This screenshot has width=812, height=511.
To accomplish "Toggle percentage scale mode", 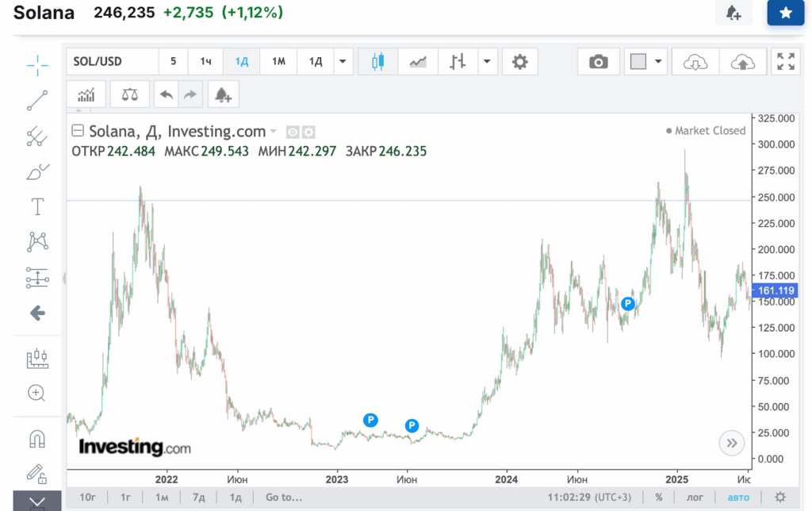I will (658, 498).
